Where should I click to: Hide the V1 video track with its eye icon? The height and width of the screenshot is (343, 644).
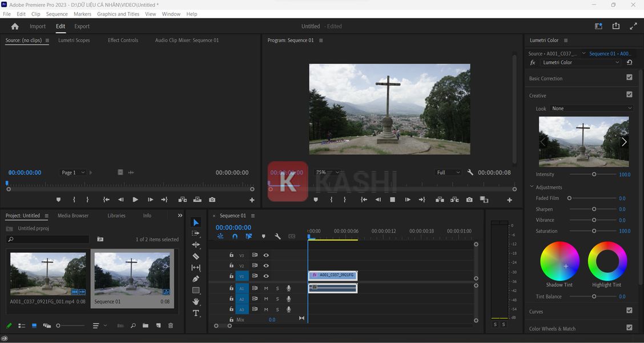point(266,276)
